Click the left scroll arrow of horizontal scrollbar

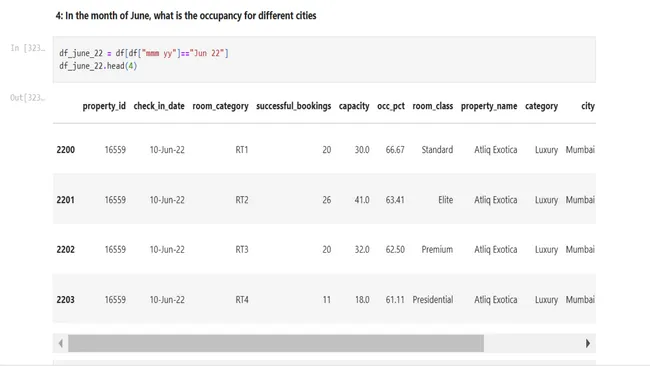pyautogui.click(x=61, y=343)
